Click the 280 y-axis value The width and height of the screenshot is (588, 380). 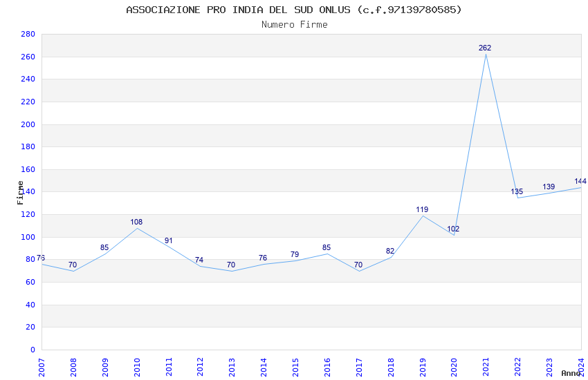pyautogui.click(x=28, y=34)
